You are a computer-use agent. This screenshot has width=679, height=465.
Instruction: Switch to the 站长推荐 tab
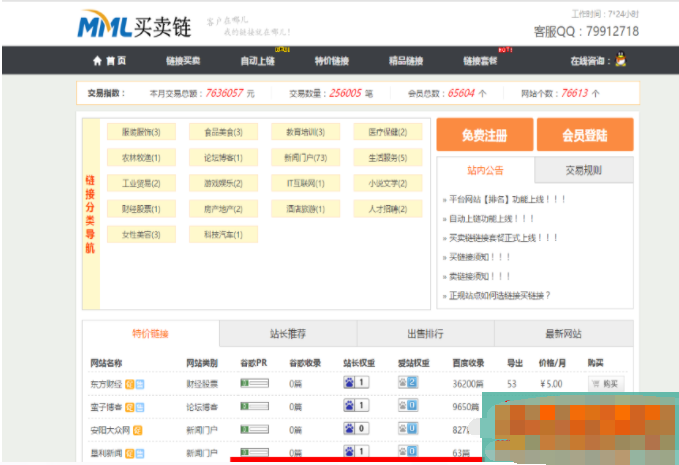point(288,334)
